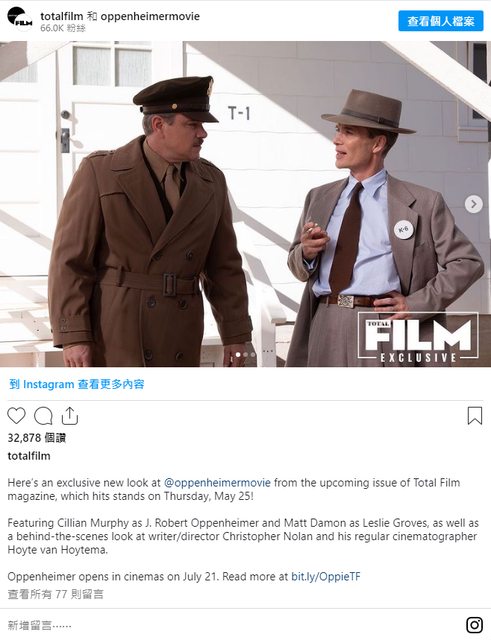Follow 到 Instagram 查看更多內容 link

click(77, 384)
